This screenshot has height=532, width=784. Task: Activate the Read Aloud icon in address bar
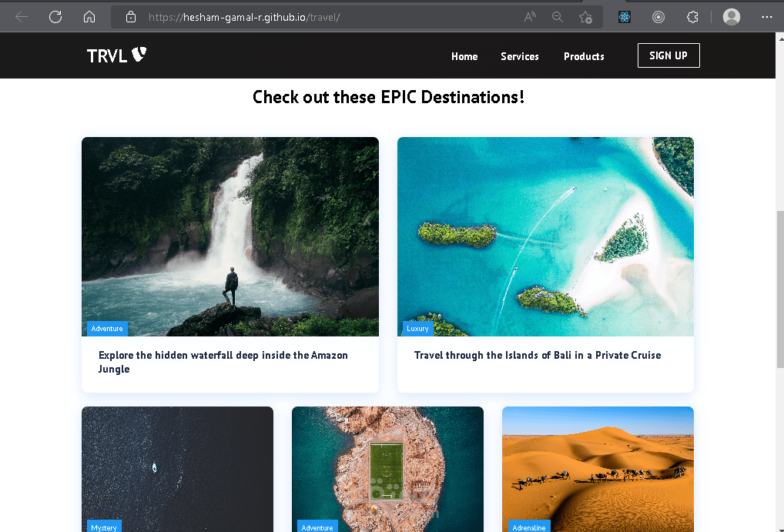[x=530, y=17]
